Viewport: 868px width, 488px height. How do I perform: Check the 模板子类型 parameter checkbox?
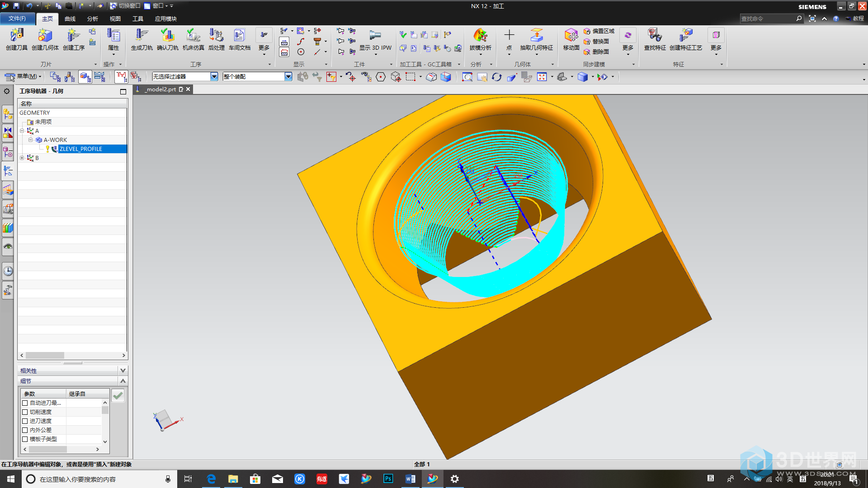[25, 439]
